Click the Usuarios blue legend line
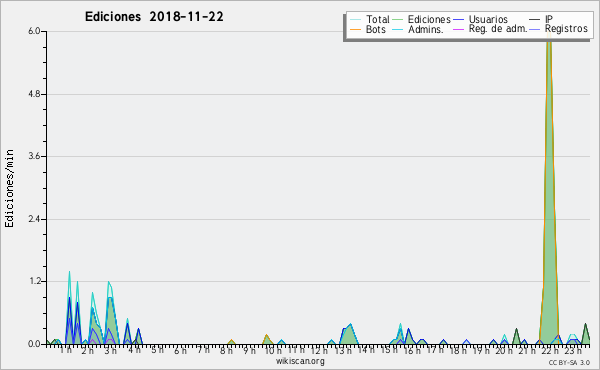The width and height of the screenshot is (600, 370). [458, 20]
